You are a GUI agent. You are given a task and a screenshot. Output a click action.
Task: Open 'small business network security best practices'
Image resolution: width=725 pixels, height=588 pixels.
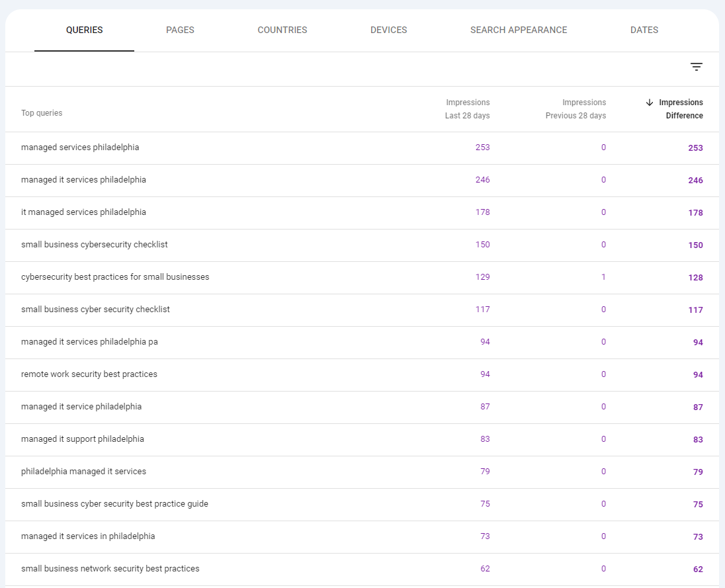coord(110,569)
